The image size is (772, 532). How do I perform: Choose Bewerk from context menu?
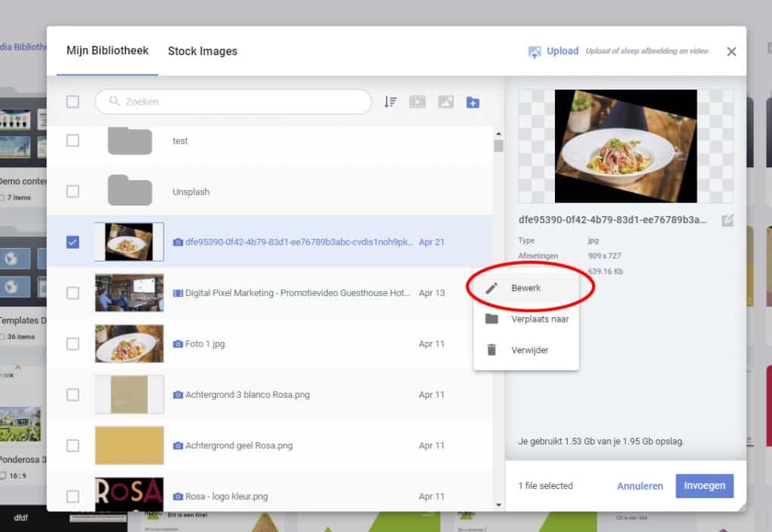[x=525, y=288]
